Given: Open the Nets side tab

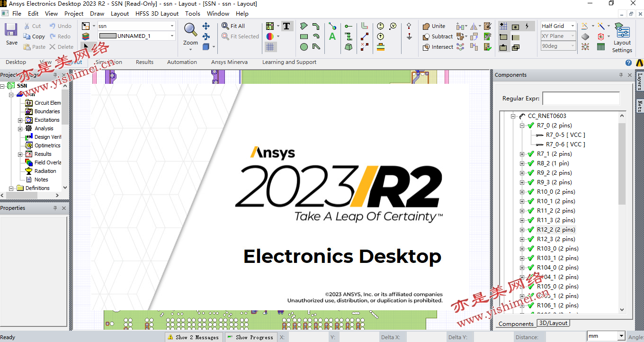Looking at the screenshot, I should pos(639,106).
